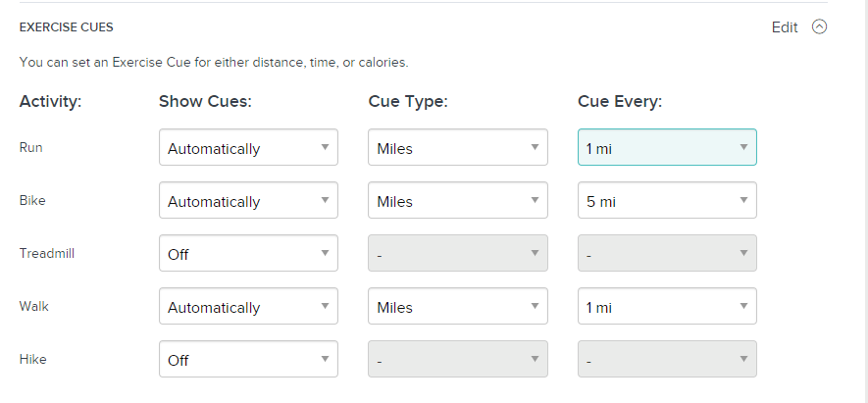Viewport: 868px width, 403px height.
Task: Click the arrow on Hike Show Cues field
Action: coord(326,359)
